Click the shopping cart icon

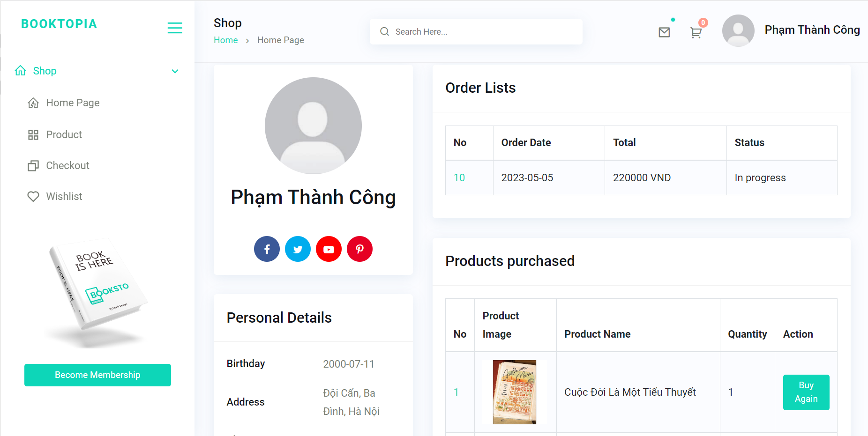tap(696, 32)
